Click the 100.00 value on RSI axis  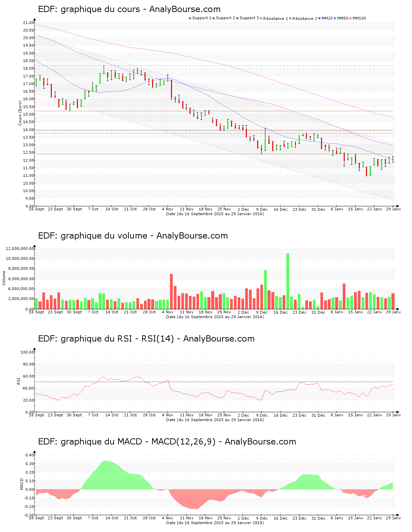27,352
